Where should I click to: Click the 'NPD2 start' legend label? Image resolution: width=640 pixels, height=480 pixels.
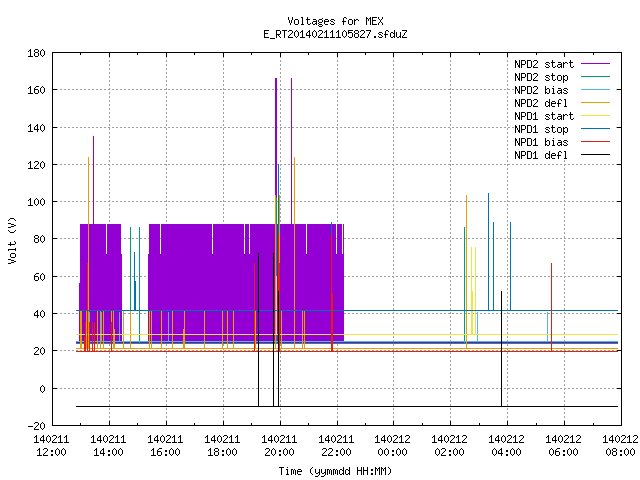point(544,64)
